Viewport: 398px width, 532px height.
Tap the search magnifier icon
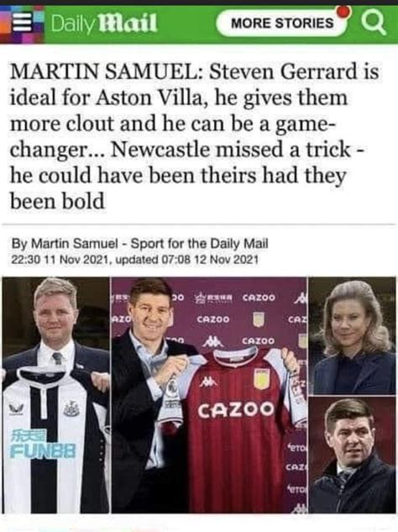374,24
